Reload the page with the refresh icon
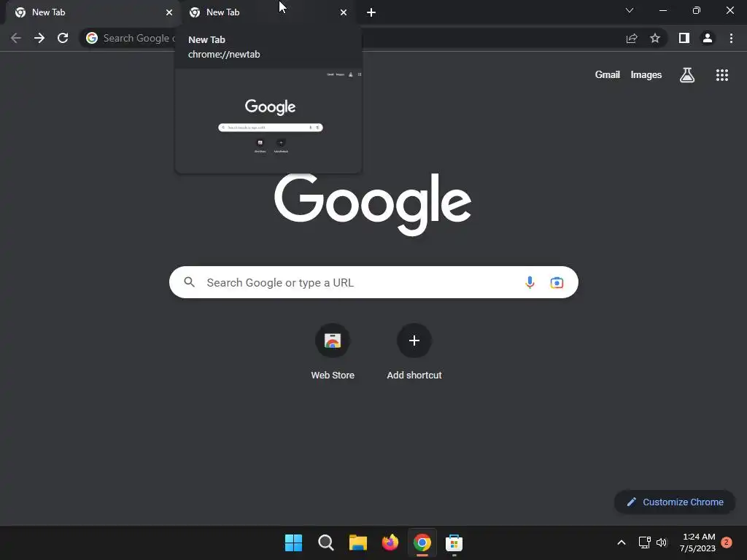The height and width of the screenshot is (560, 747). click(63, 38)
